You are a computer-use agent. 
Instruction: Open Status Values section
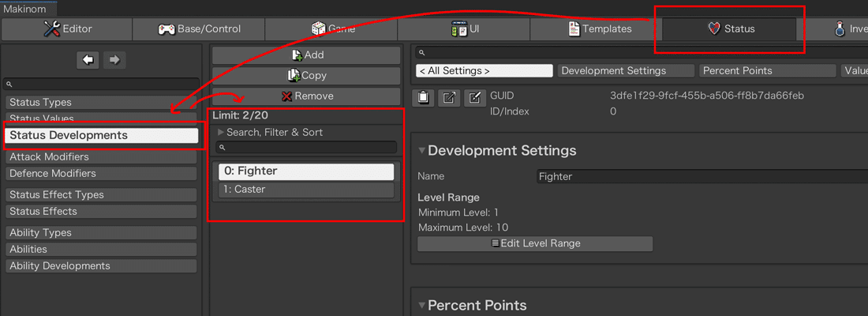[101, 118]
